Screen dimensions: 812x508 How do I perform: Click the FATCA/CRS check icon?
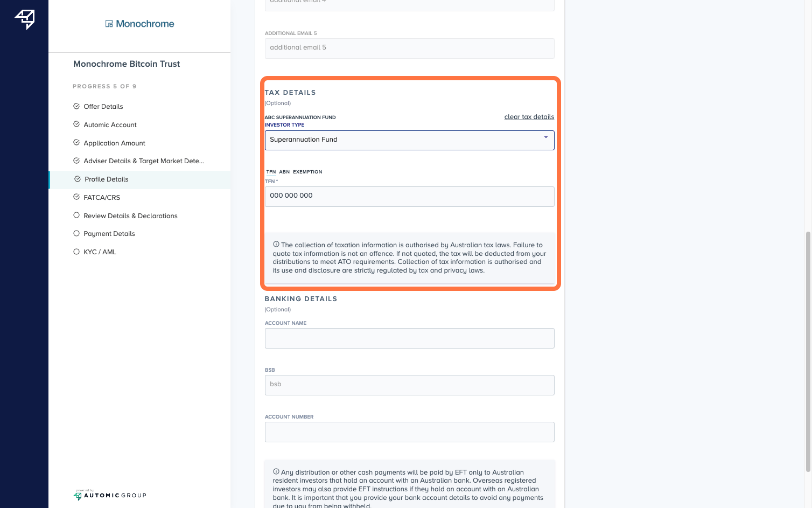click(76, 197)
